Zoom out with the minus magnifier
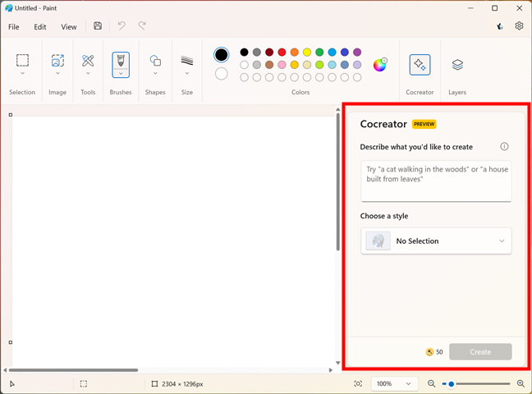Image resolution: width=532 pixels, height=394 pixels. pyautogui.click(x=431, y=383)
